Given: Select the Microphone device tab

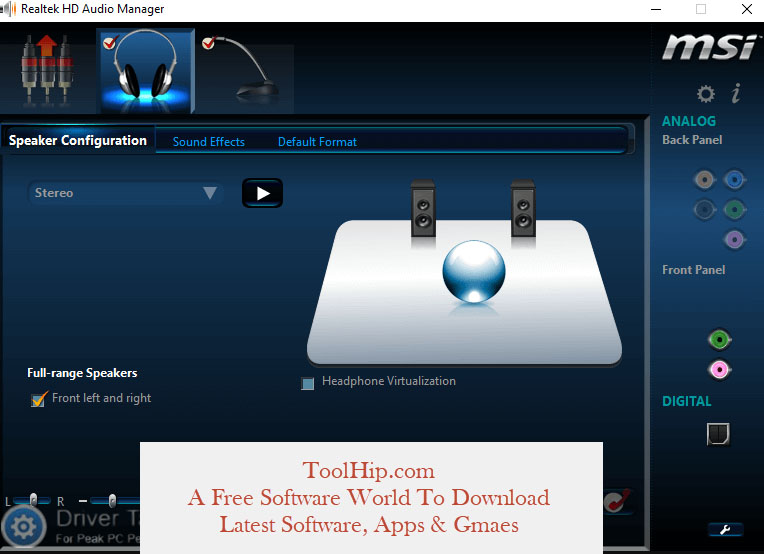Looking at the screenshot, I should (x=245, y=71).
